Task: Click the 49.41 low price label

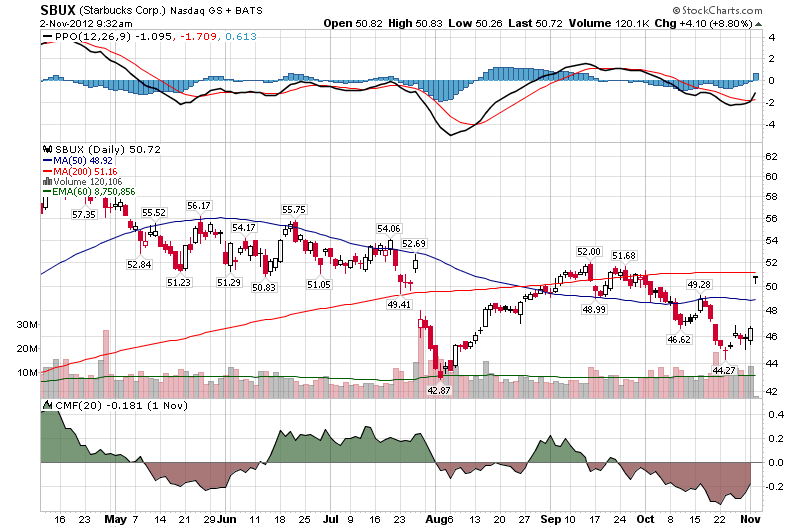Action: 399,304
